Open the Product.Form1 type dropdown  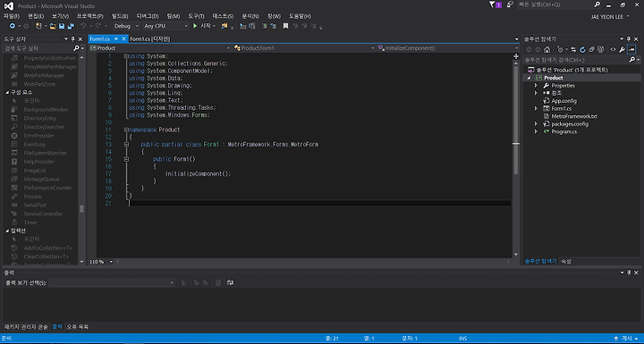point(304,48)
